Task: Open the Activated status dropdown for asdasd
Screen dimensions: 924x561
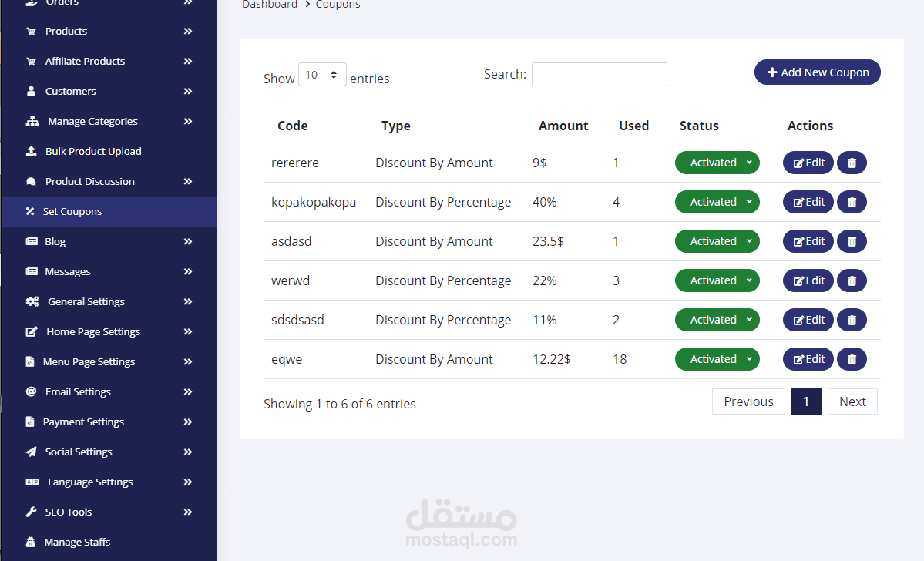Action: tap(717, 241)
